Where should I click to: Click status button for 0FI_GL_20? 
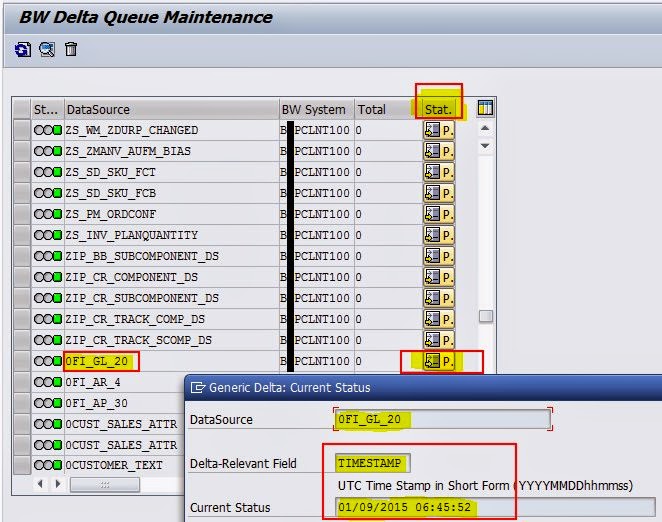[x=439, y=361]
